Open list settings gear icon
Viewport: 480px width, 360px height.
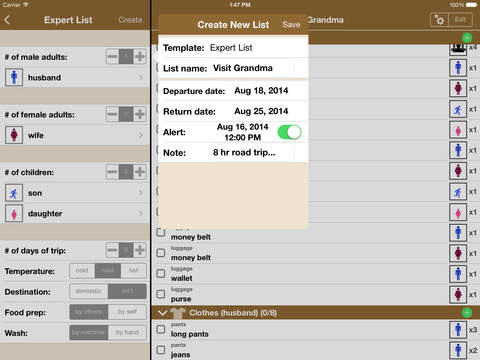click(x=440, y=20)
